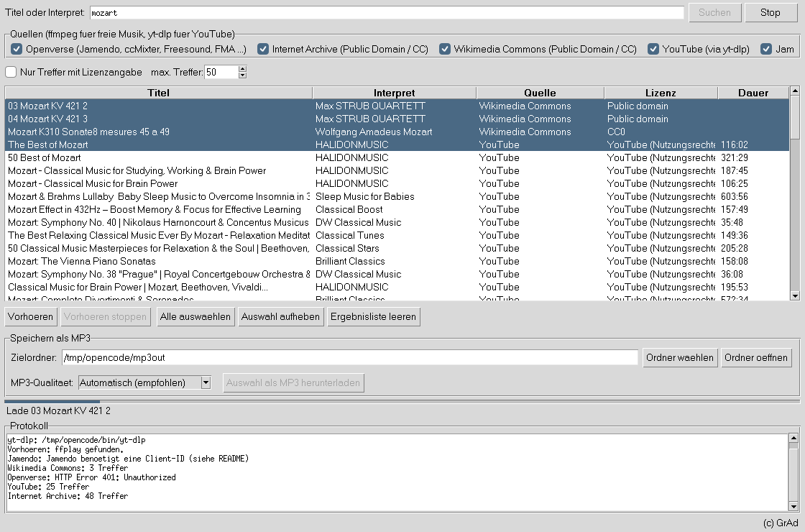This screenshot has height=532, width=805.
Task: Sort results by Dauer column header
Action: click(753, 93)
